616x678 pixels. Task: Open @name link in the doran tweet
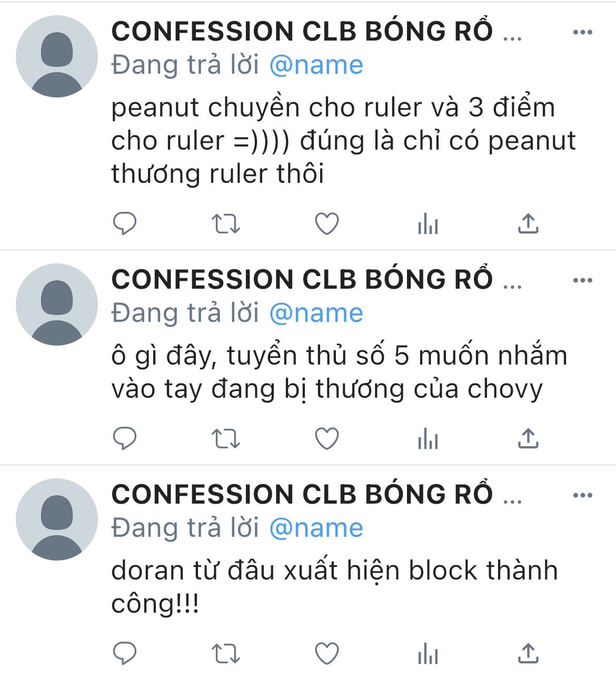point(316,528)
